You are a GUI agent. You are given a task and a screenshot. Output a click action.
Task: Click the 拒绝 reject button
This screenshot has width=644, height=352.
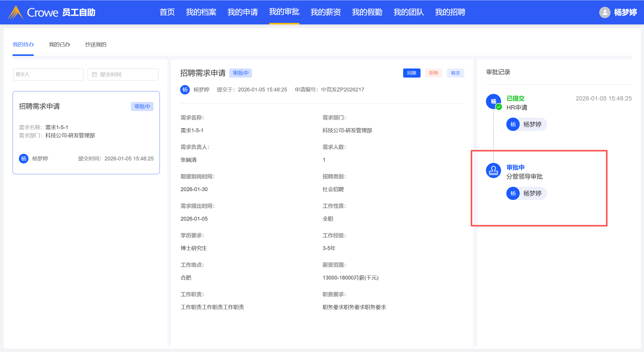point(434,73)
